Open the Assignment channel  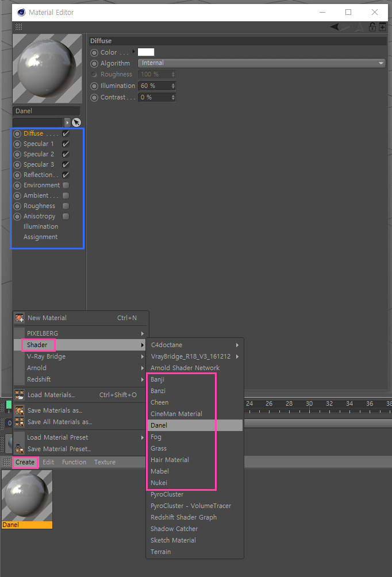[40, 237]
